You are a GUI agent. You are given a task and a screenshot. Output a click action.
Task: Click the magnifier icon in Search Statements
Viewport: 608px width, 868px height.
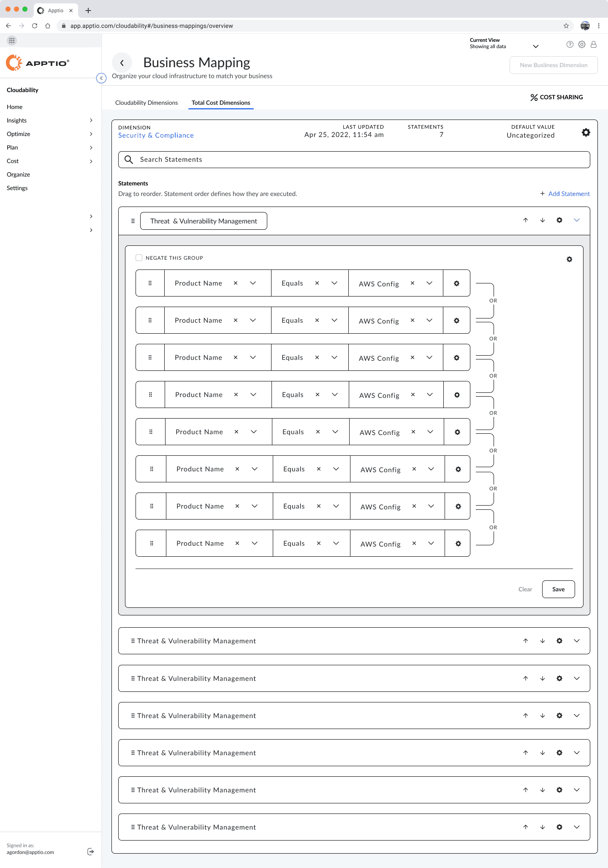[x=129, y=160]
